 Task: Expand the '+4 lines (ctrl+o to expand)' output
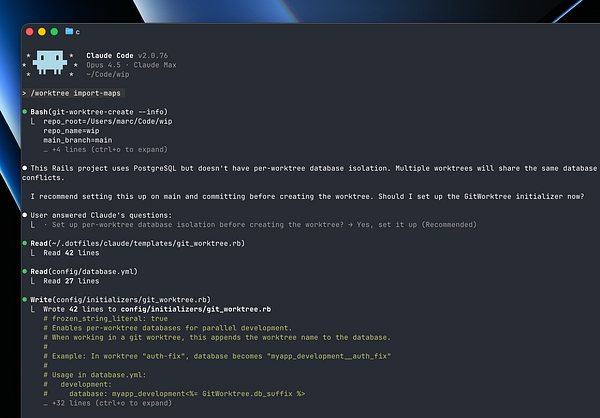pos(106,149)
